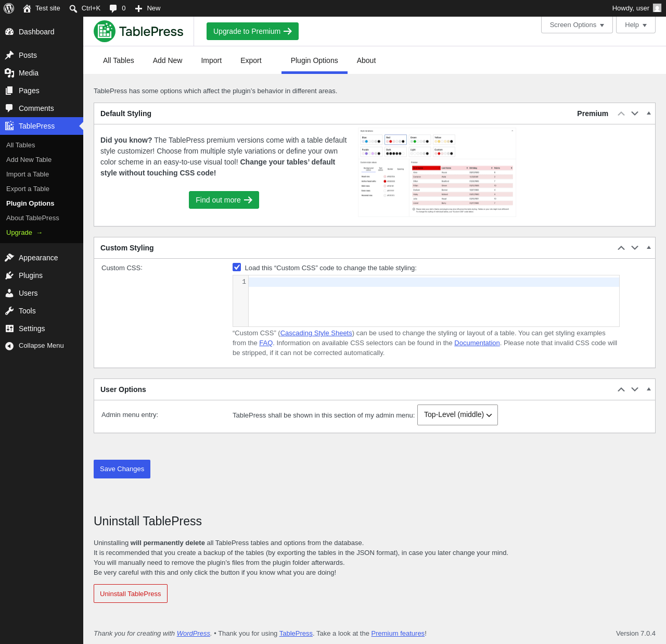Open the WordPress footer link
The width and height of the screenshot is (666, 644).
click(x=194, y=634)
